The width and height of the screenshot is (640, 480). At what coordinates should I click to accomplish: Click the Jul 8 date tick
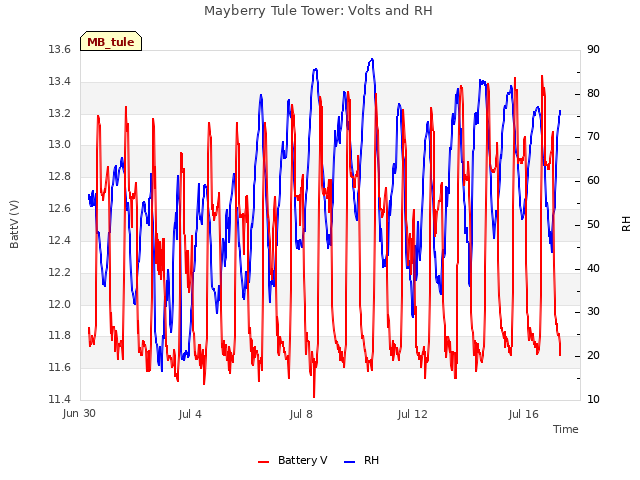301,415
